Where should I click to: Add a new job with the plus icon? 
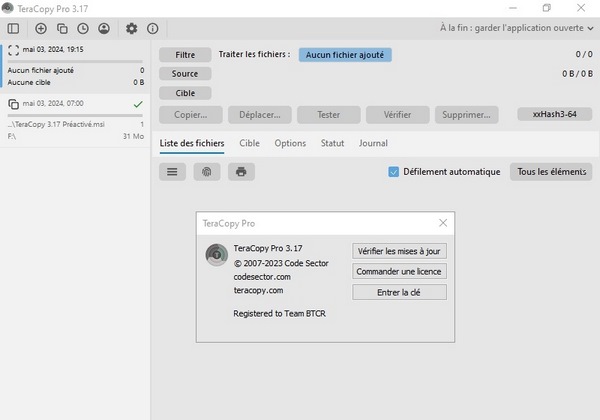[41, 28]
